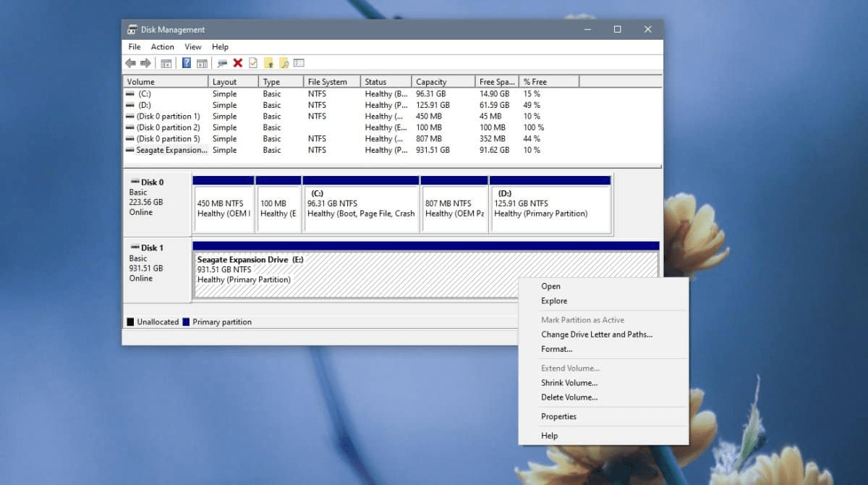Click the Help icon in the toolbar

[x=186, y=63]
